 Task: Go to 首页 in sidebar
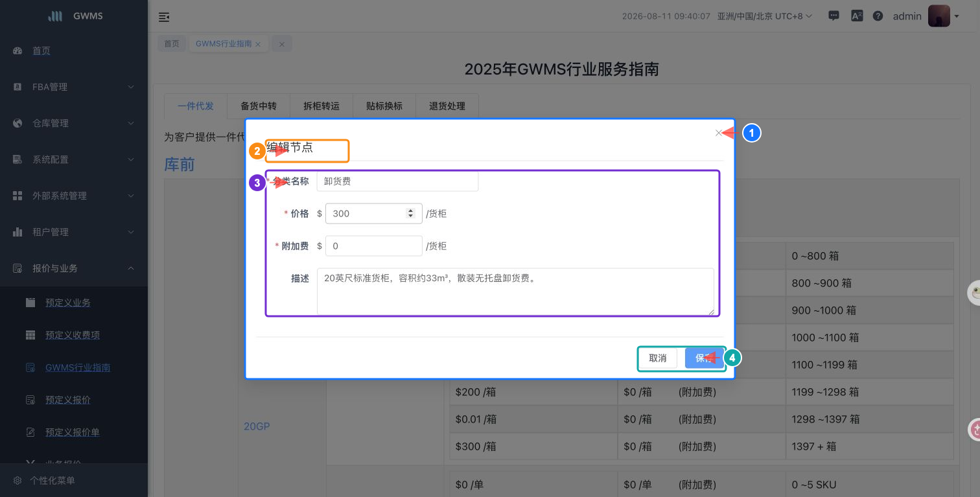(41, 51)
